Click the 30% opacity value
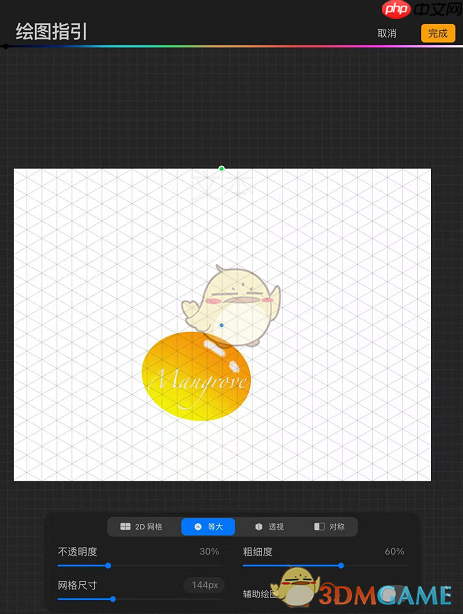Screen dimensions: 463x614 pyautogui.click(x=209, y=551)
